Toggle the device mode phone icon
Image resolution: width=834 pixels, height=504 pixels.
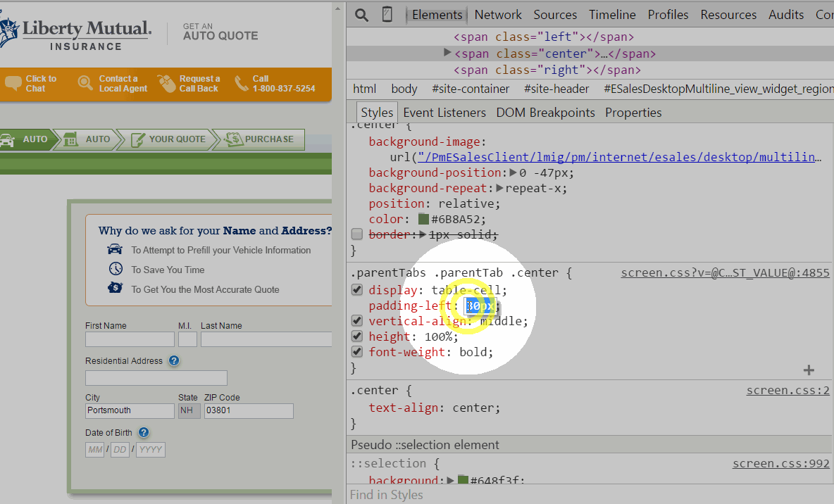point(387,14)
